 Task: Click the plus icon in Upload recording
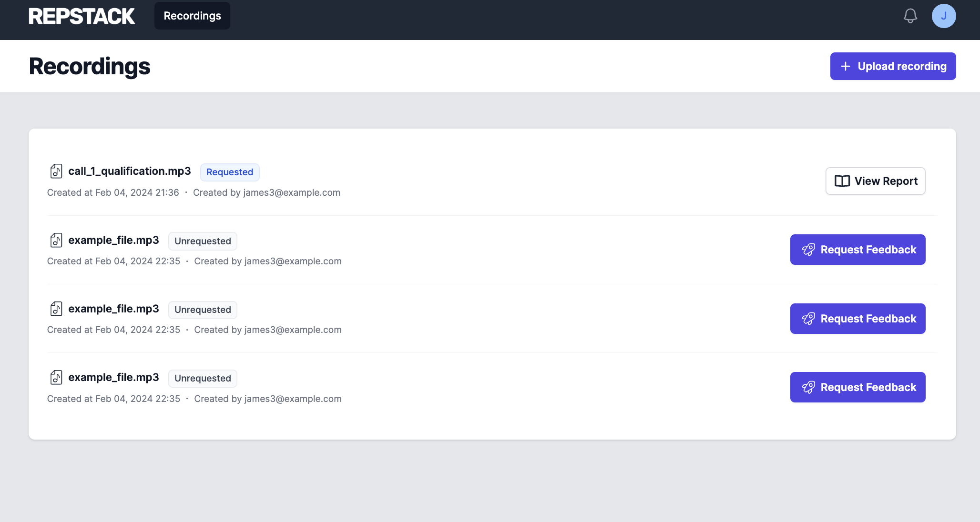tap(845, 66)
